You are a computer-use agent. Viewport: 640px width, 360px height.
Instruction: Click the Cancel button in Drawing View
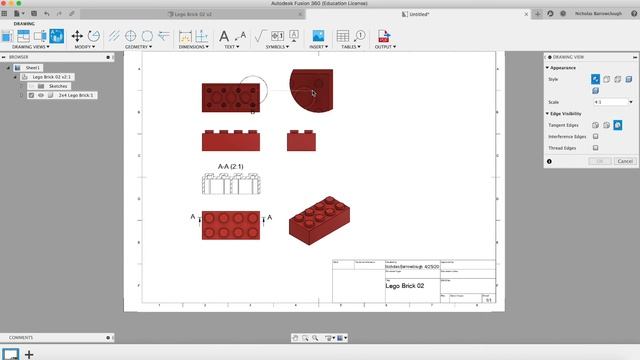pyautogui.click(x=625, y=161)
